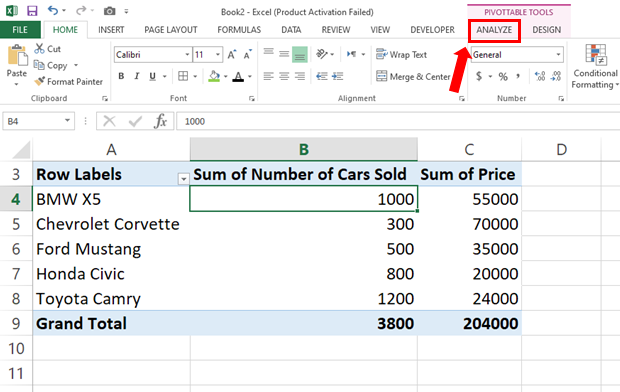Click the Align Right icon
The height and width of the screenshot is (392, 620).
(300, 76)
